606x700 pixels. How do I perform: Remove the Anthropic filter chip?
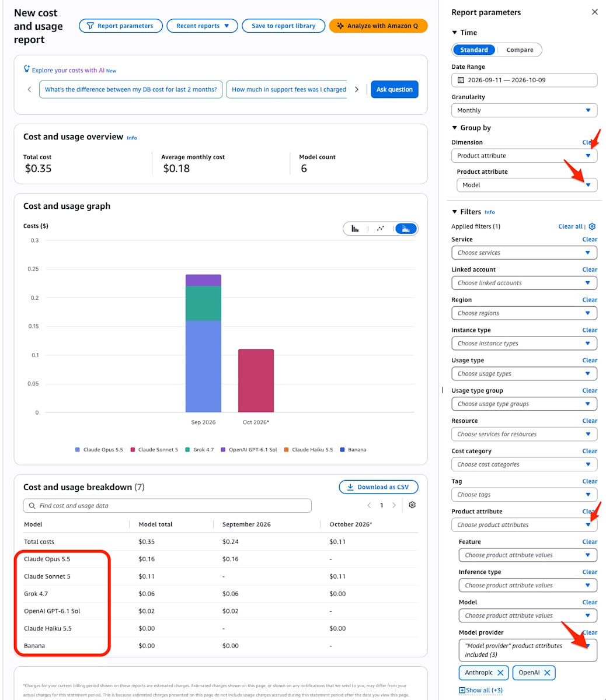pyautogui.click(x=500, y=673)
